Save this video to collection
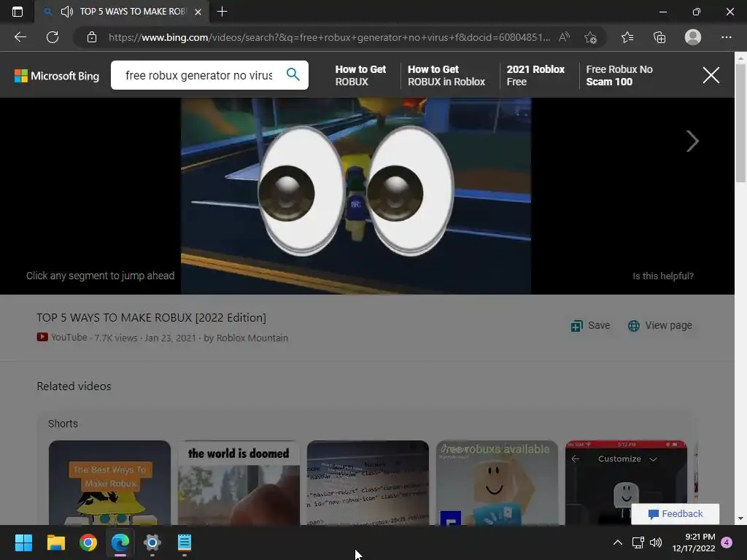 (x=590, y=325)
